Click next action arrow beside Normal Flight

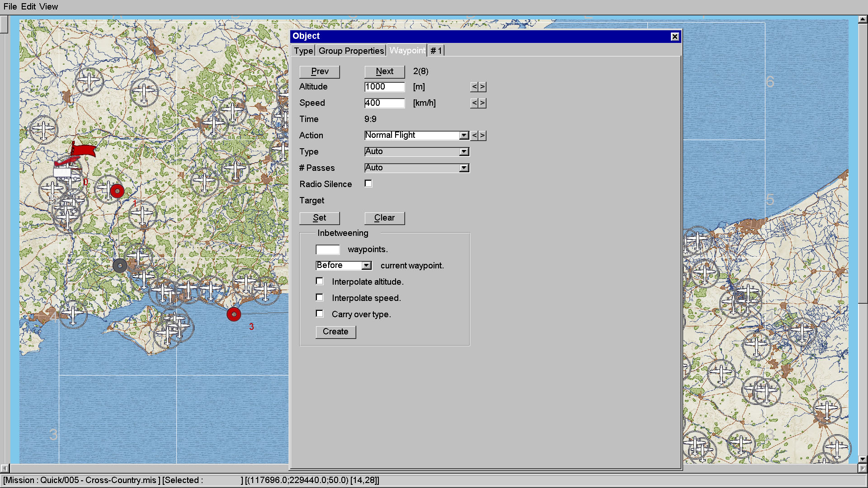(482, 136)
